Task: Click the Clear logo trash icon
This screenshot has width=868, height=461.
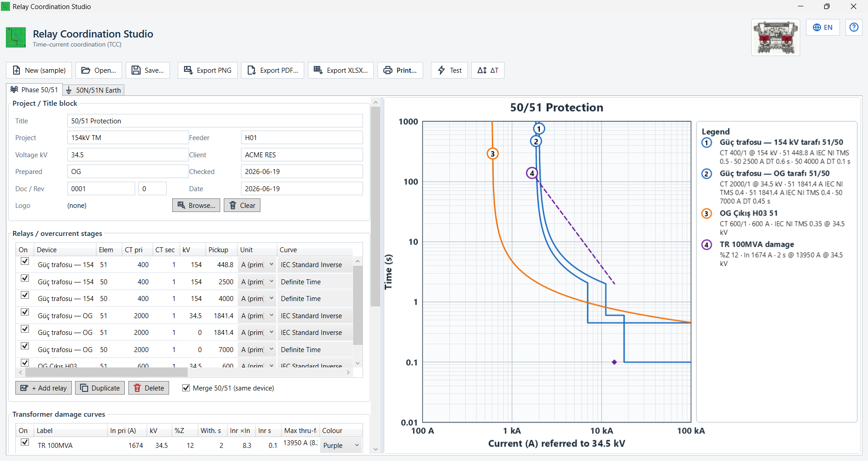Action: [233, 205]
